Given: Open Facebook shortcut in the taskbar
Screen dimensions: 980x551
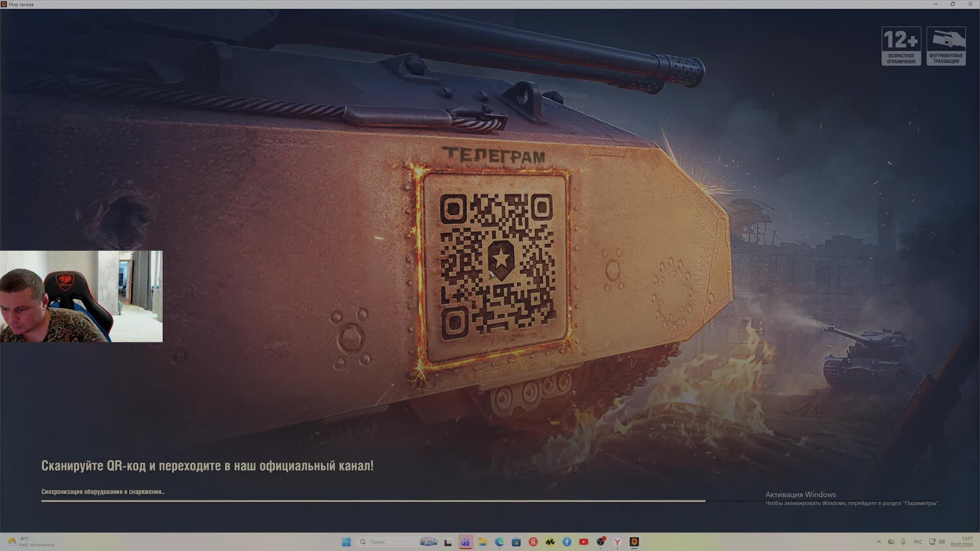Looking at the screenshot, I should 567,542.
